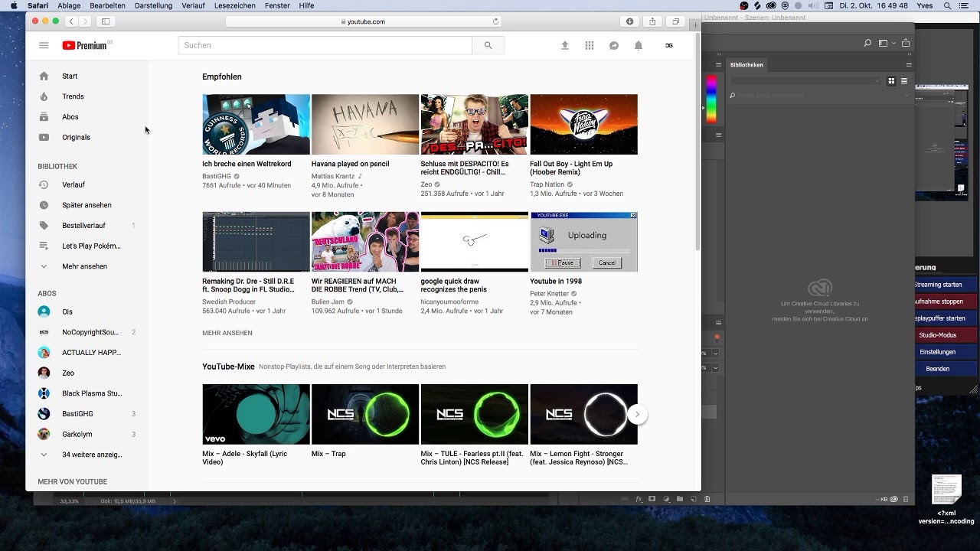Open Spotlight search in the menu bar

pyautogui.click(x=947, y=5)
